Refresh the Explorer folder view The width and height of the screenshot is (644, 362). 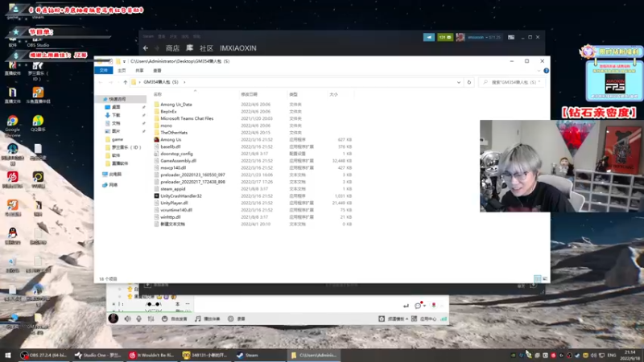[469, 82]
